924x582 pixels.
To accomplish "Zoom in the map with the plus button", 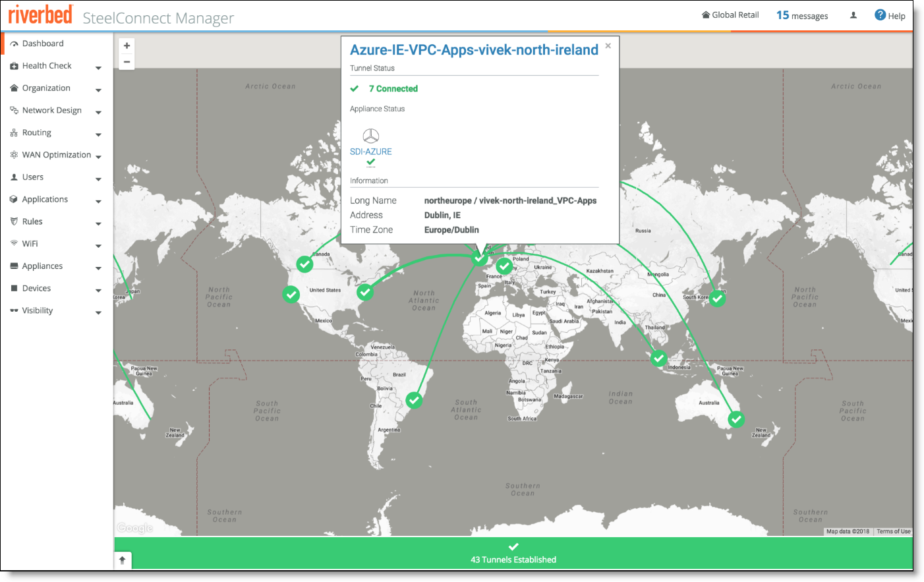I will pos(127,46).
